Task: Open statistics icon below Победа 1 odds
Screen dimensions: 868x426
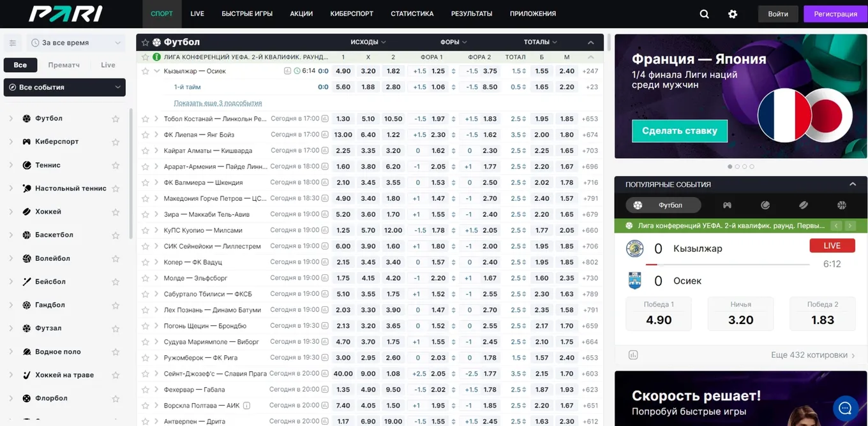Action: click(633, 355)
